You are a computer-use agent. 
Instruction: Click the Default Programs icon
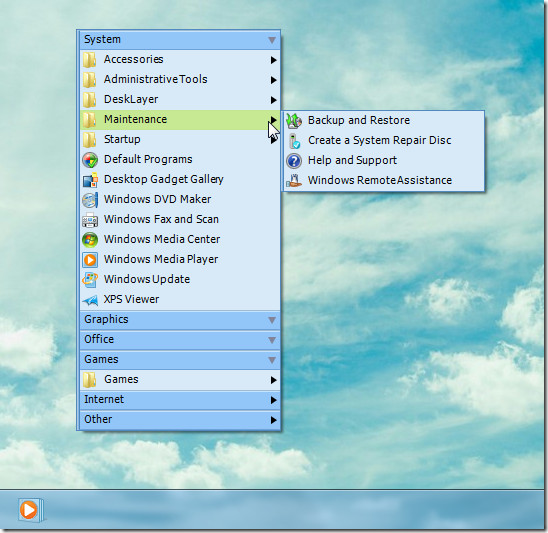click(x=90, y=160)
